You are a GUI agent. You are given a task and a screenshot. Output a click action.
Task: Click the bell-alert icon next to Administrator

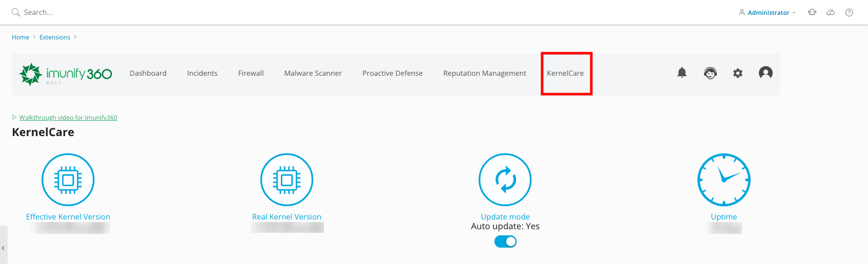click(x=812, y=12)
